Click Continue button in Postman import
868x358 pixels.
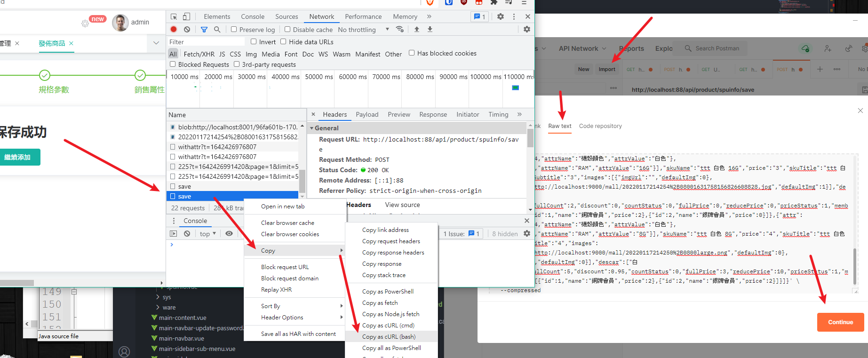pyautogui.click(x=840, y=322)
